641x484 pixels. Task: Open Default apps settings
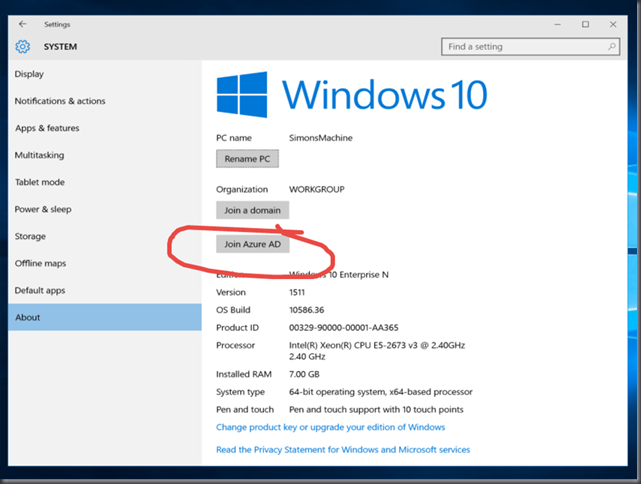(105, 290)
